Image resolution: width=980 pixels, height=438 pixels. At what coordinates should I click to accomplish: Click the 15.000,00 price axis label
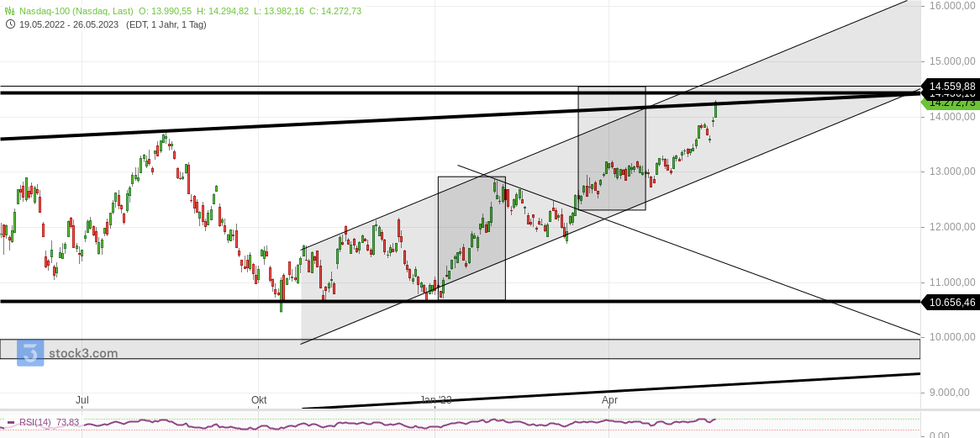pyautogui.click(x=952, y=61)
